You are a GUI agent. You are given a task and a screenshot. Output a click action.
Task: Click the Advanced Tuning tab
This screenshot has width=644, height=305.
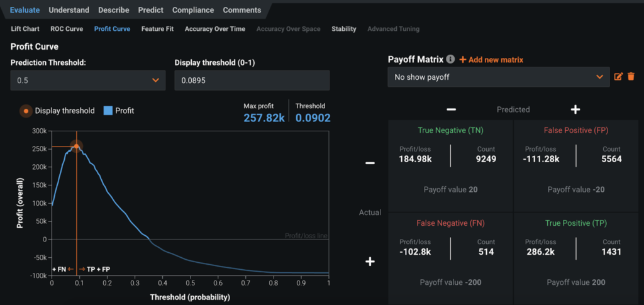tap(394, 29)
